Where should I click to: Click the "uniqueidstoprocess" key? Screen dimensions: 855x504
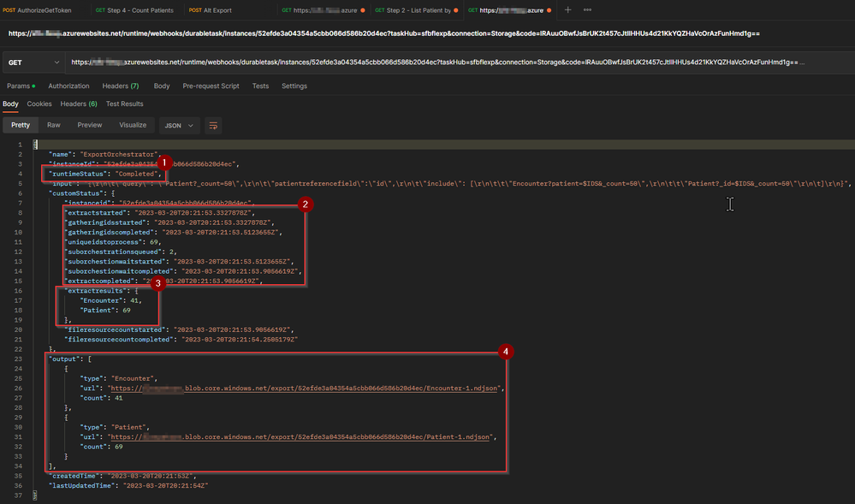tap(103, 242)
